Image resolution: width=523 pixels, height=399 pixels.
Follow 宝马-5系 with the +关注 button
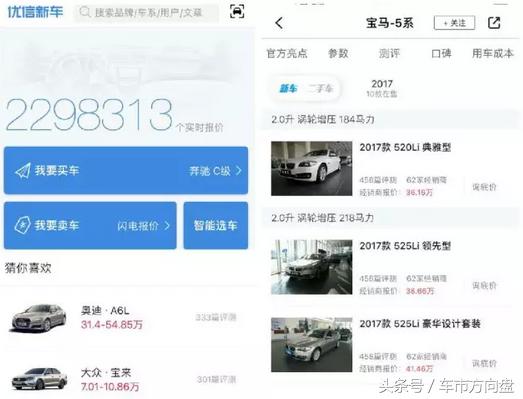(x=454, y=23)
